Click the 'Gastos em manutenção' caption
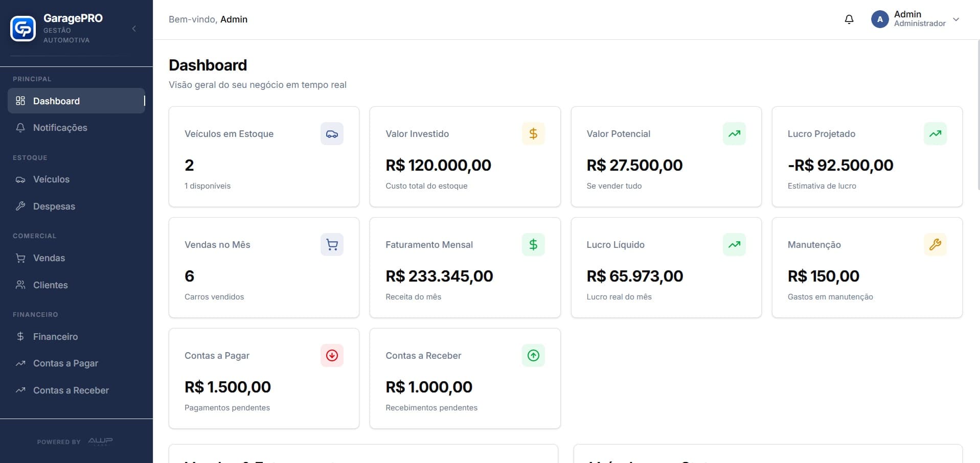This screenshot has height=463, width=980. (830, 297)
